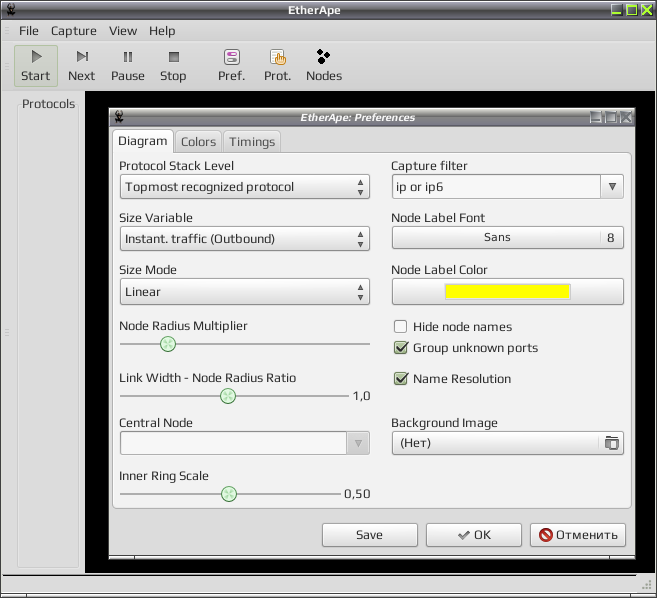Click the Capture filter text field
The image size is (657, 598).
point(497,187)
